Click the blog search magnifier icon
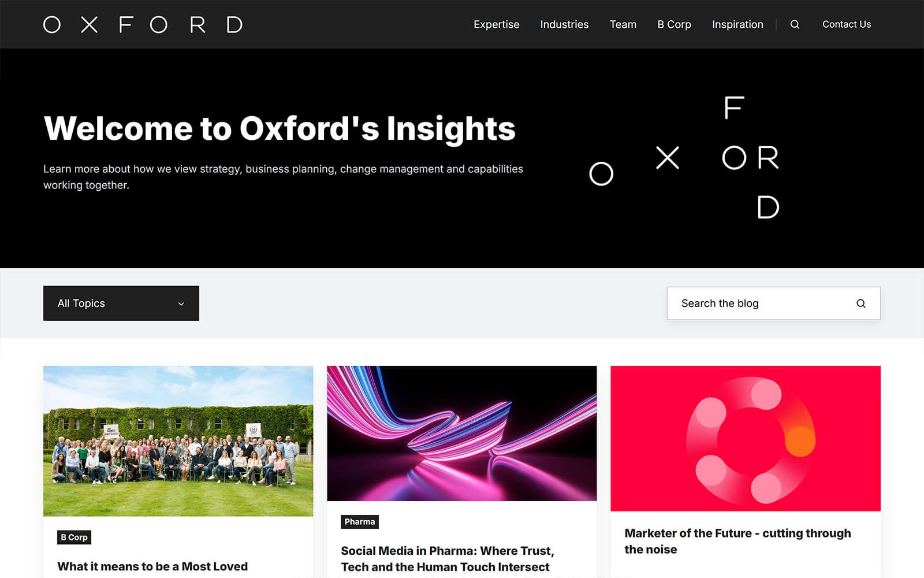 860,303
